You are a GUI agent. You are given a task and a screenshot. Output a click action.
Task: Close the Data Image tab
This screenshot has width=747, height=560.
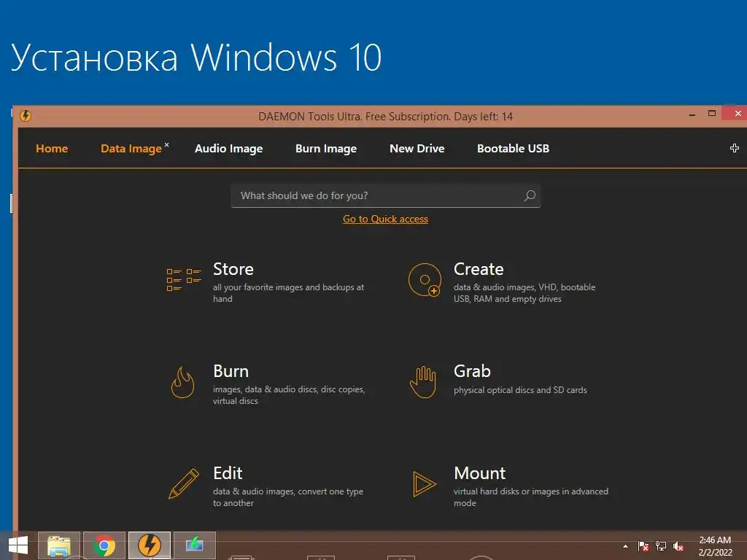click(167, 144)
